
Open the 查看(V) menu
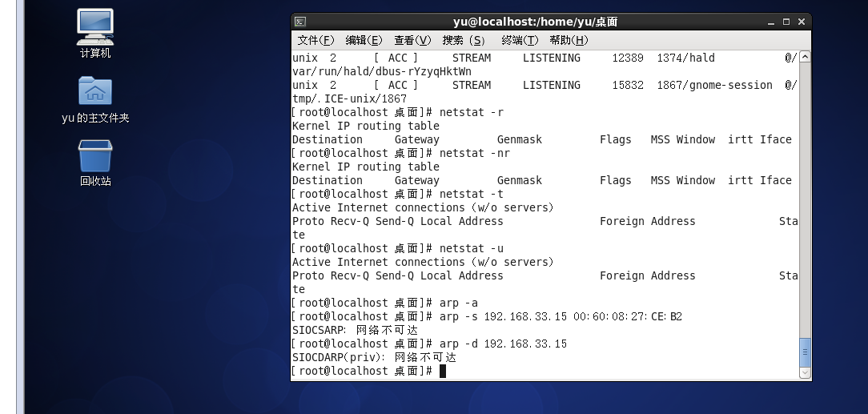(412, 40)
